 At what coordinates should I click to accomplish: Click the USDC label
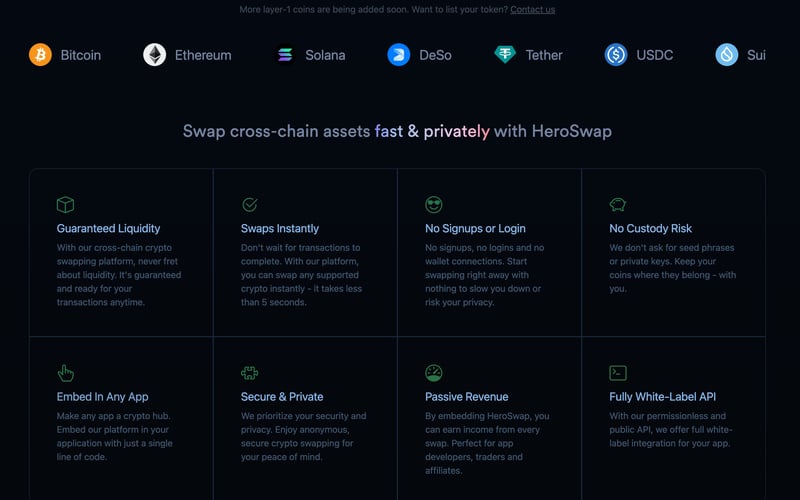pyautogui.click(x=655, y=55)
